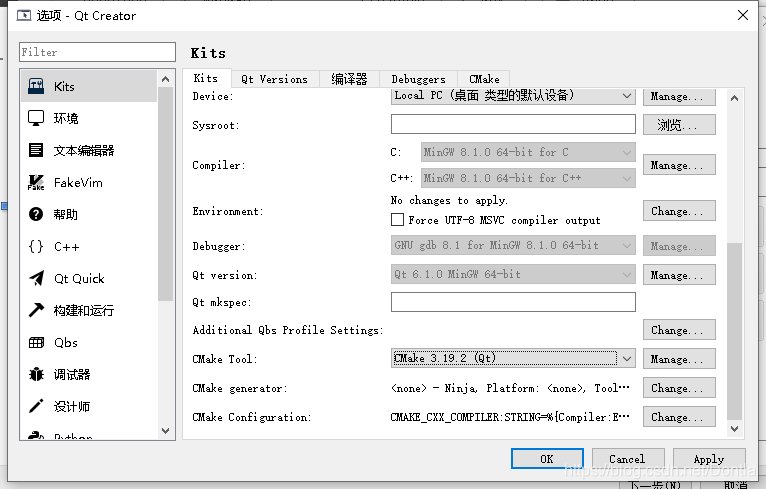The width and height of the screenshot is (766, 489).
Task: Open the 文本编辑器 settings icon
Action: point(36,150)
